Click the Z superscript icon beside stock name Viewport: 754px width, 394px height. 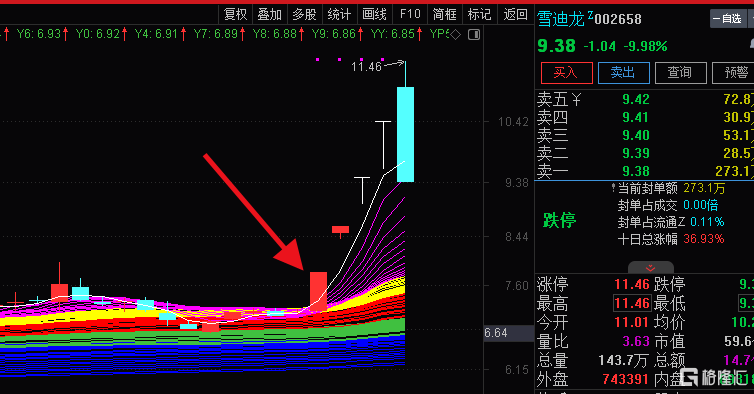click(x=590, y=15)
